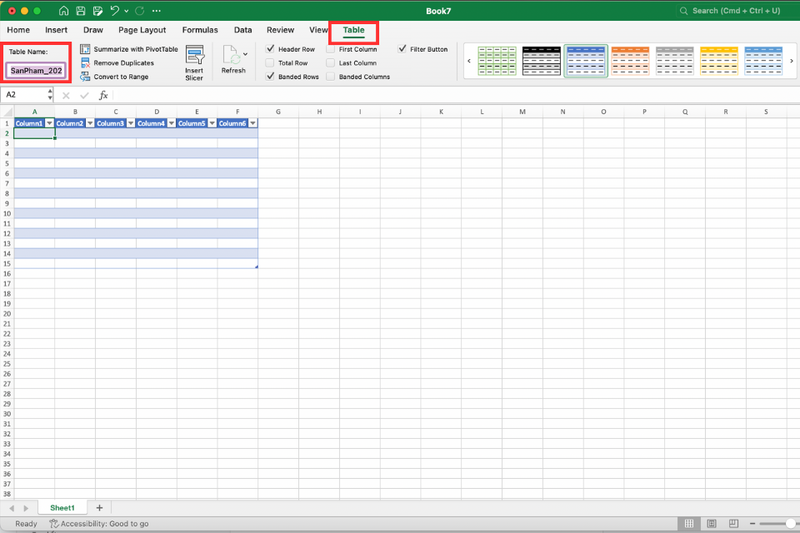Select column G header
800x533 pixels.
278,112
